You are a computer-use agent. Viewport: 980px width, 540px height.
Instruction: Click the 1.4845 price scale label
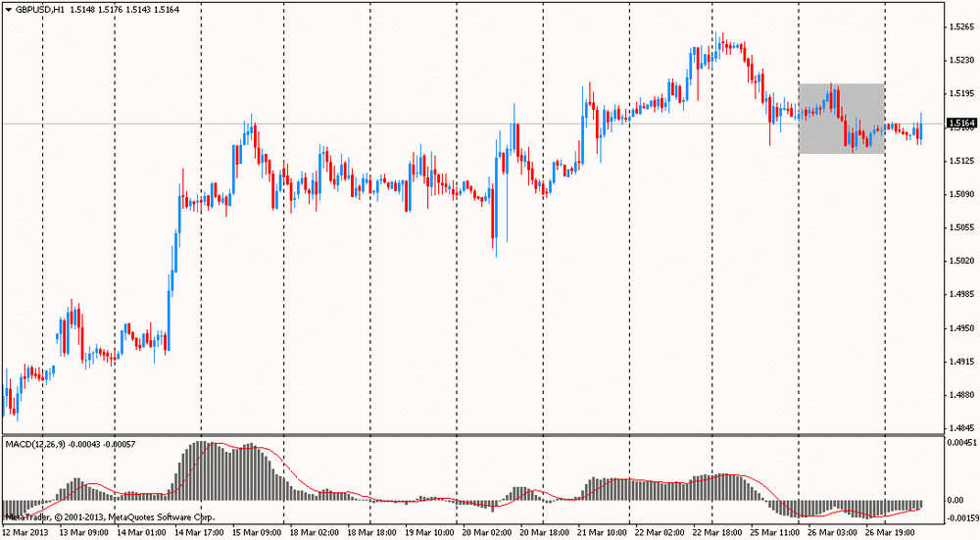click(961, 428)
